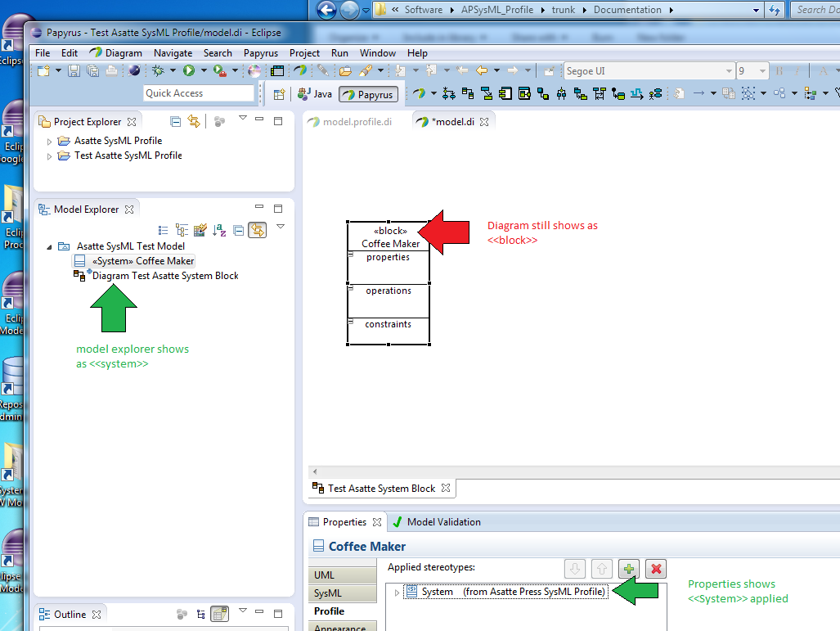The height and width of the screenshot is (631, 840).
Task: Click the yellow Back arrow navigation icon
Action: click(x=482, y=70)
